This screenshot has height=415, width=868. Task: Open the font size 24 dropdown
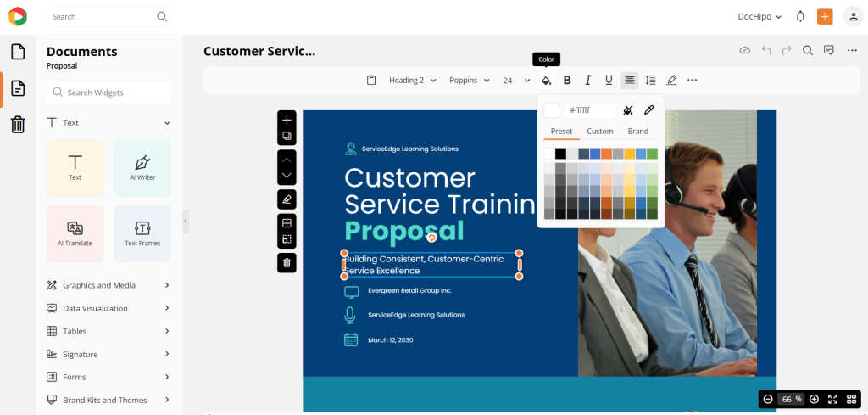(516, 81)
